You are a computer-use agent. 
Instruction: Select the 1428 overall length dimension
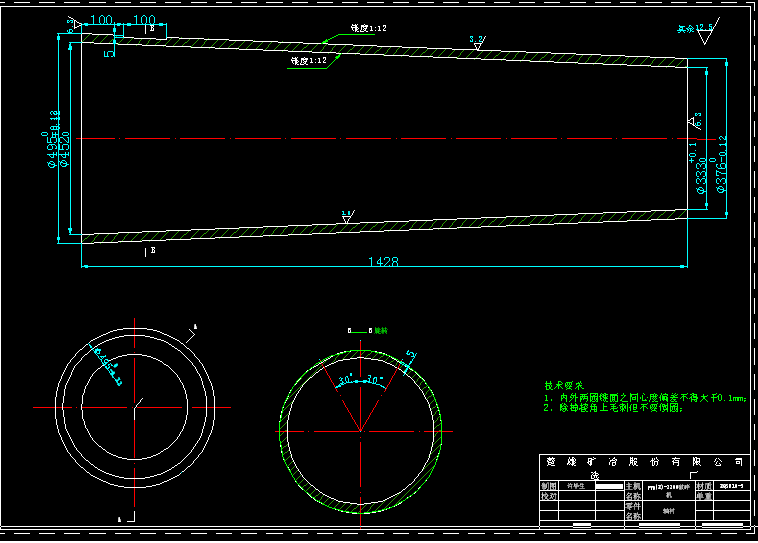(383, 261)
